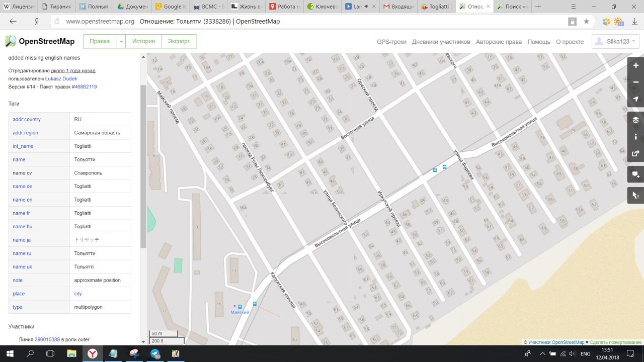This screenshot has height=362, width=644.
Task: Open a new browser tab
Action: point(538,7)
